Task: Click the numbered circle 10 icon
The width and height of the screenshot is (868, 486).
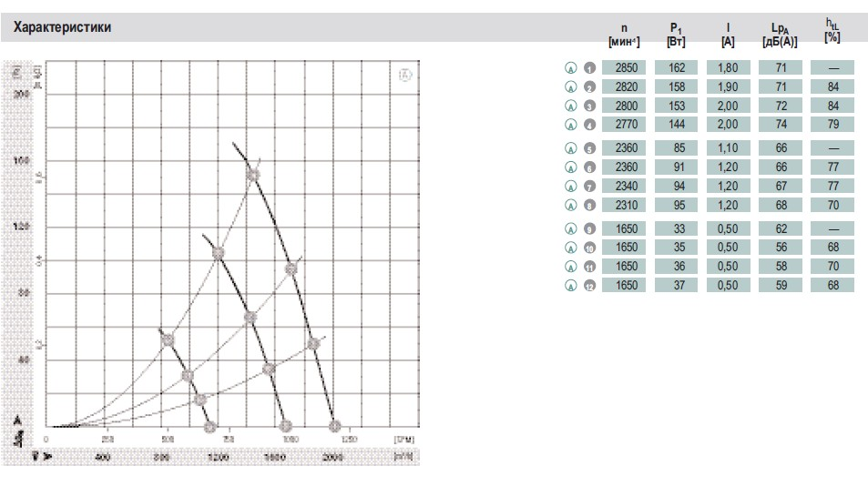Action: tap(589, 248)
